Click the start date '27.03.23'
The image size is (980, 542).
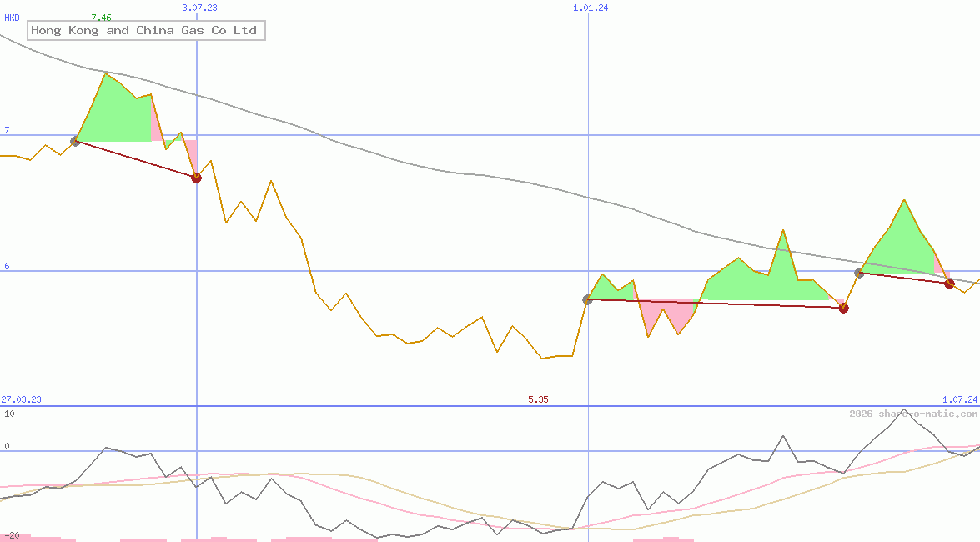coord(20,399)
